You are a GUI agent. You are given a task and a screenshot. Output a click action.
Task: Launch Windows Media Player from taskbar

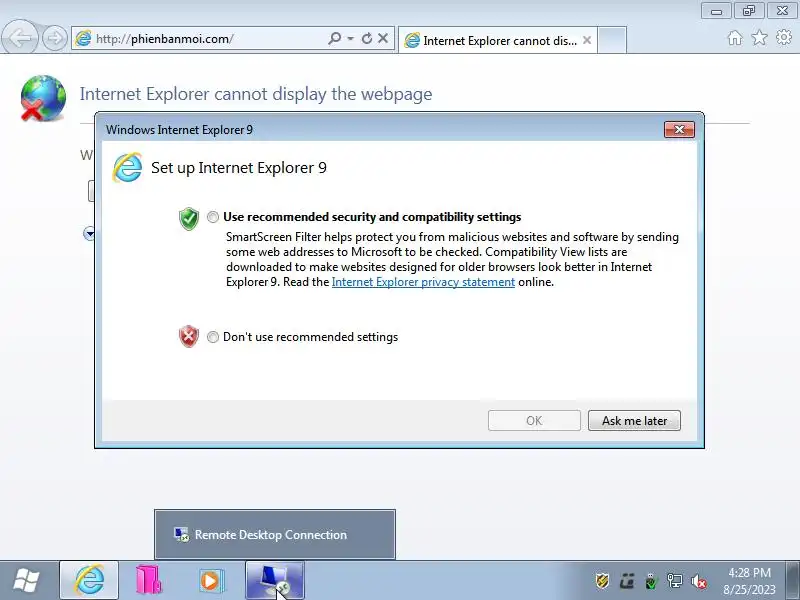coord(210,581)
